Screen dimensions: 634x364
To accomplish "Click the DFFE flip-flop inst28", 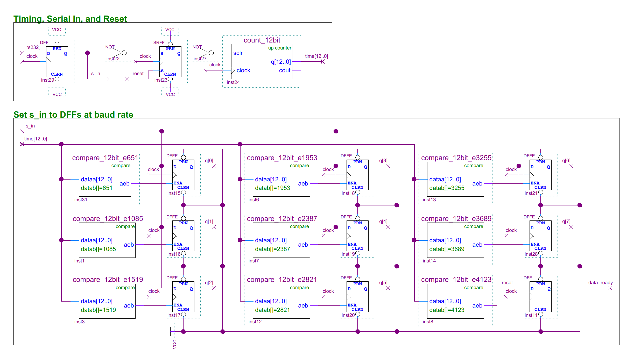I will click(540, 236).
